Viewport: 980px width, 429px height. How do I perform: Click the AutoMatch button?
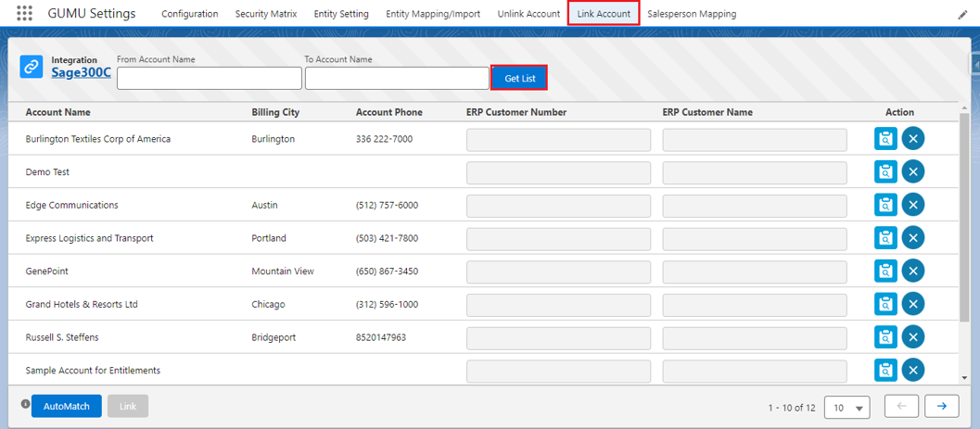click(67, 407)
